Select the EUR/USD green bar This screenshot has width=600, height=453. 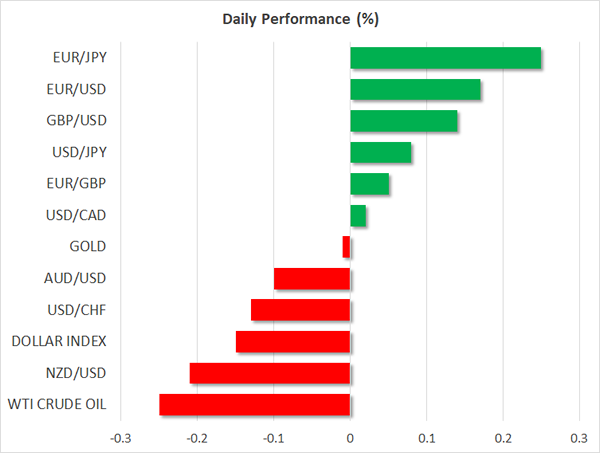(415, 90)
